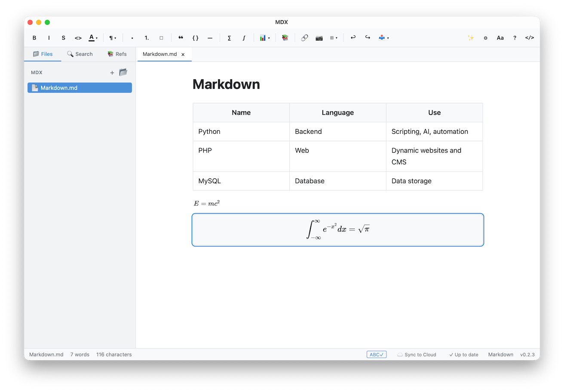Click the Markdown language mode in status bar
Screen dimensions: 564x392
click(501, 355)
